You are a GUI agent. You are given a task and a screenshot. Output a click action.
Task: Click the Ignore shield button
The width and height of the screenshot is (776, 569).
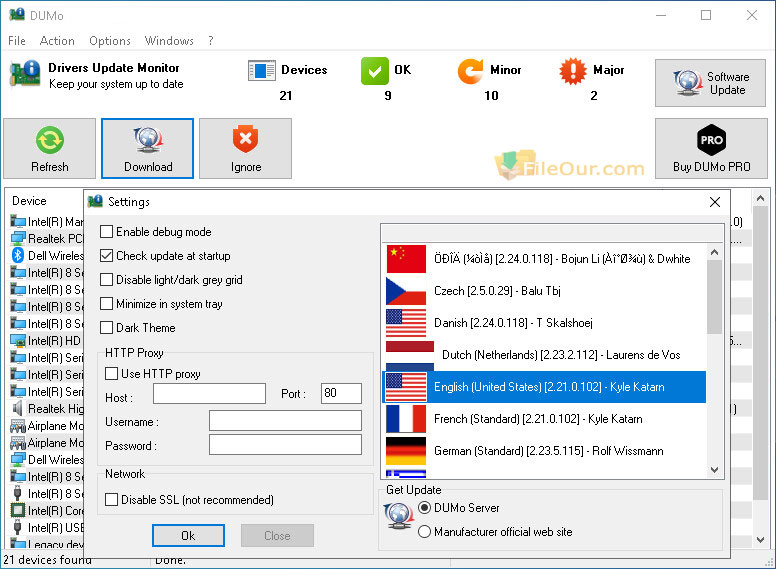245,148
